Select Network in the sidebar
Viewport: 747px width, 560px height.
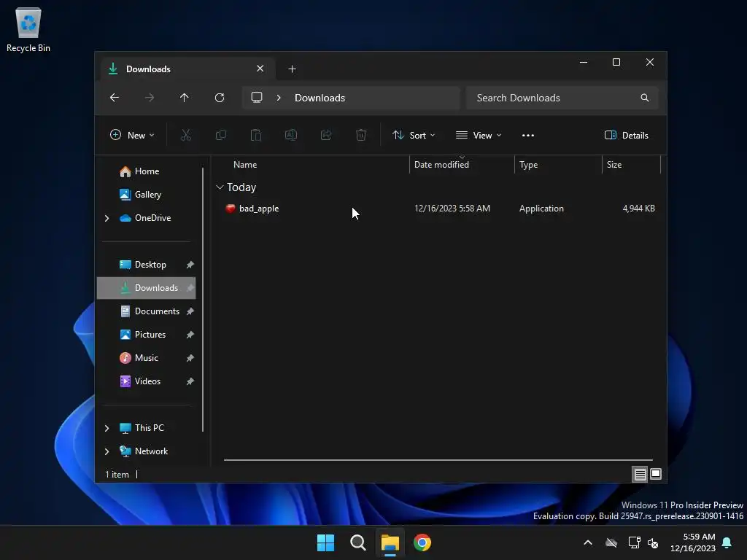pyautogui.click(x=151, y=451)
